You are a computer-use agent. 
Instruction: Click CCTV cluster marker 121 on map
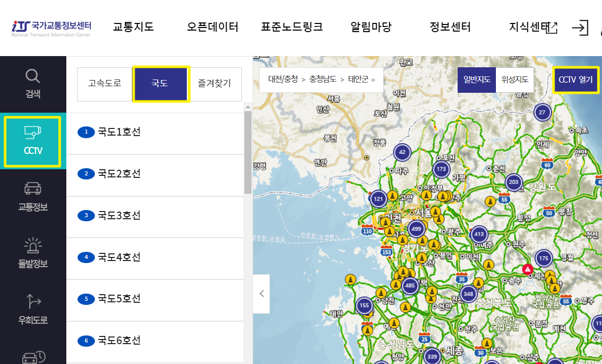pyautogui.click(x=378, y=199)
